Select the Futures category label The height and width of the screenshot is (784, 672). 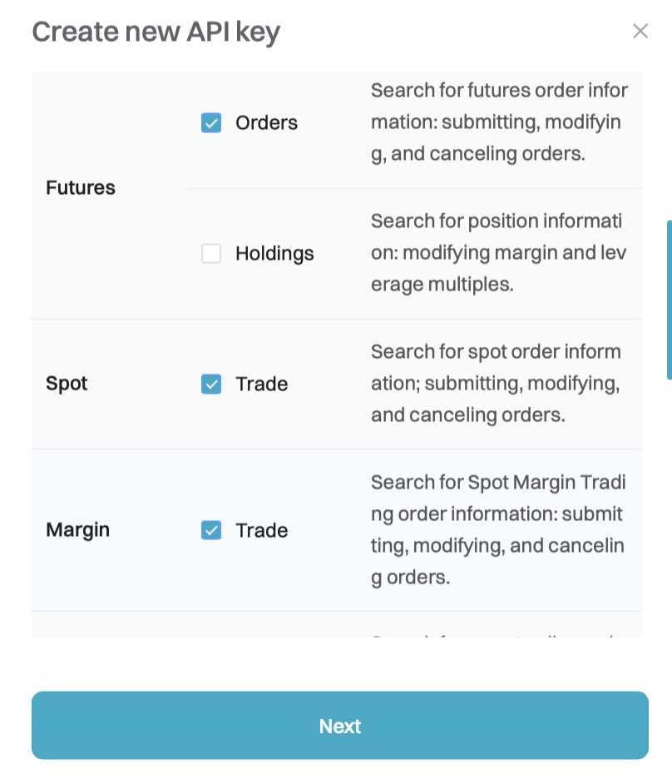(81, 188)
